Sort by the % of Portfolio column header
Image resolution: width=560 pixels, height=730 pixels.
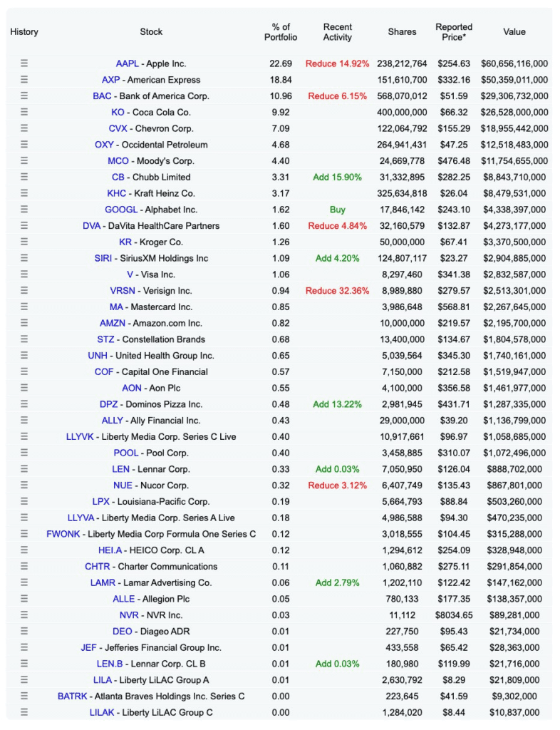280,32
